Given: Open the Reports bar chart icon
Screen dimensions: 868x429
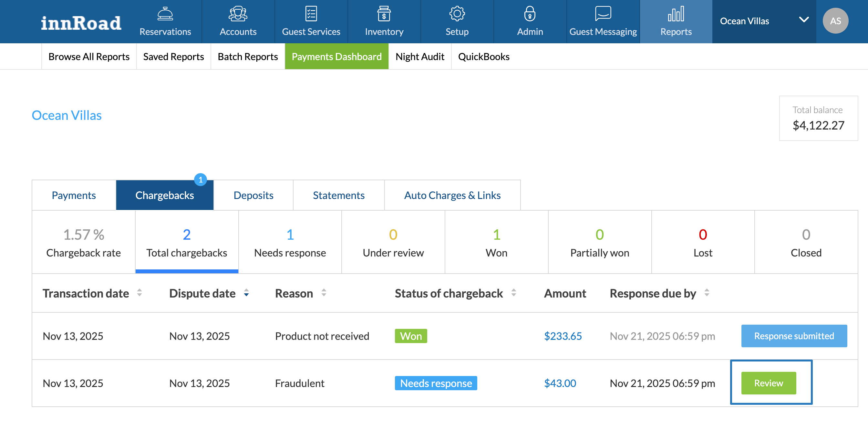Looking at the screenshot, I should coord(676,14).
